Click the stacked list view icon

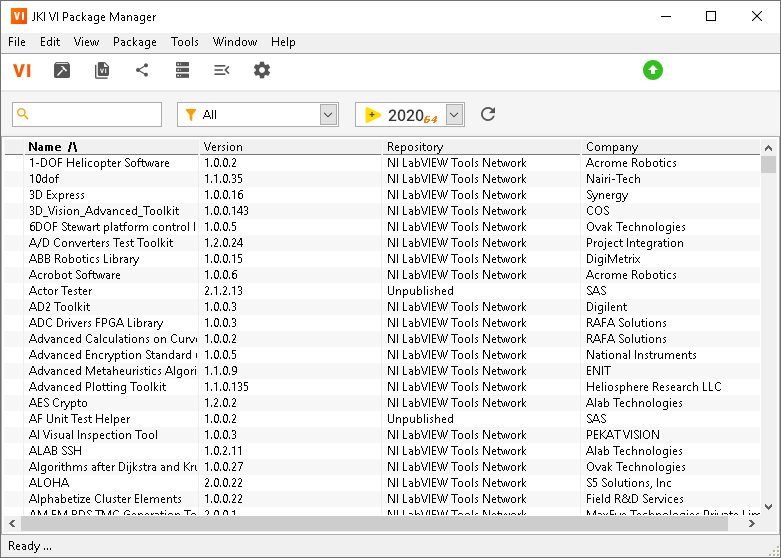click(182, 70)
